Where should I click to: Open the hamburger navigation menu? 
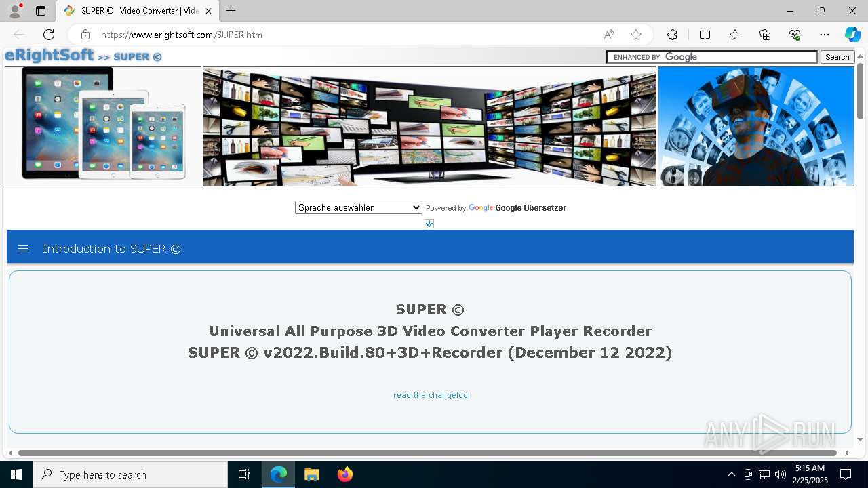click(x=23, y=249)
